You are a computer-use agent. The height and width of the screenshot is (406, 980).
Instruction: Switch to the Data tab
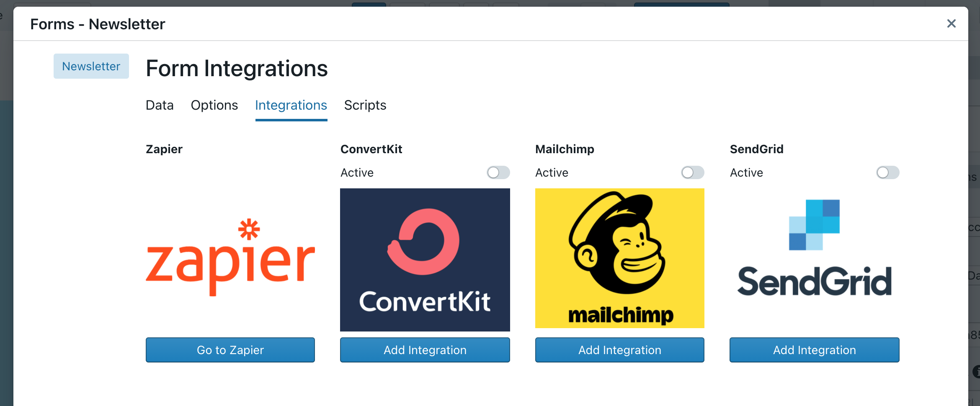click(160, 105)
